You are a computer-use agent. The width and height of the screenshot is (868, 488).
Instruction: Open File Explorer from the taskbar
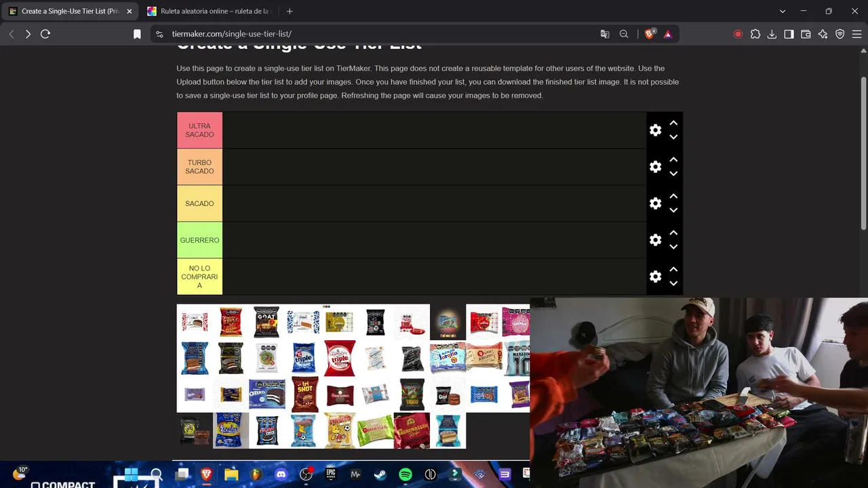(x=231, y=474)
